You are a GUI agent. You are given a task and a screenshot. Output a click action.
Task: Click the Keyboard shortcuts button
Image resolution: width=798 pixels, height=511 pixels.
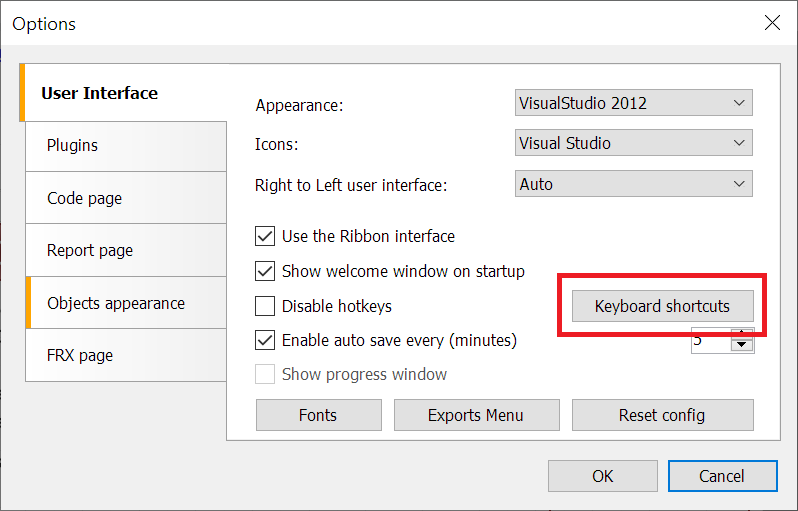[662, 306]
